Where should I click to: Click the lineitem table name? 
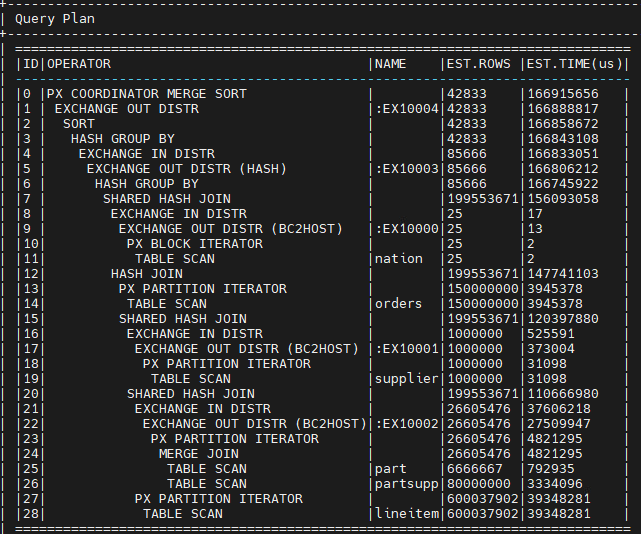(407, 514)
